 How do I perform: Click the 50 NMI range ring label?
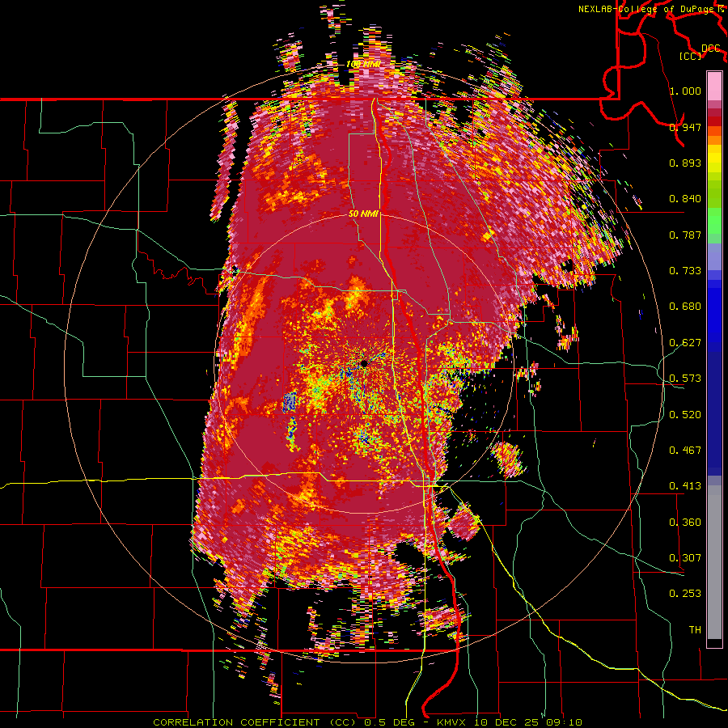363,214
